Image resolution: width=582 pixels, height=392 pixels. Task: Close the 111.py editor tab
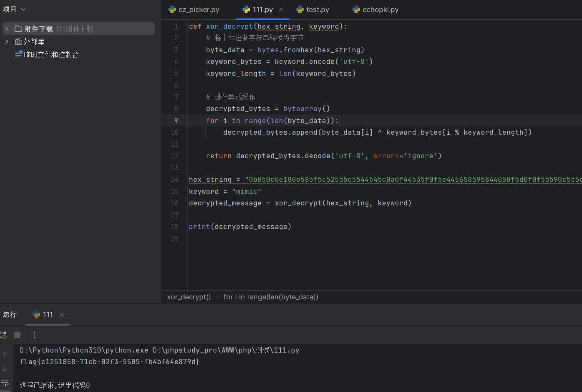[281, 9]
